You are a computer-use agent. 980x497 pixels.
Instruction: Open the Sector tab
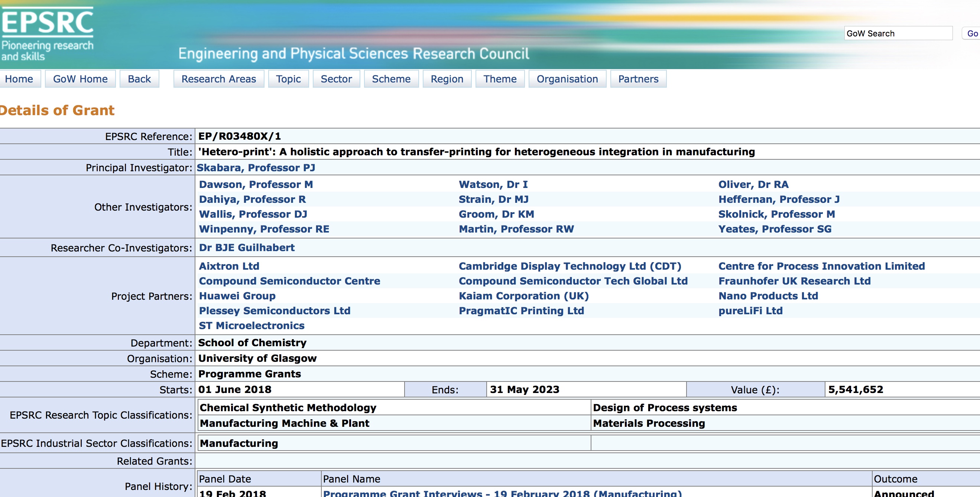[336, 79]
